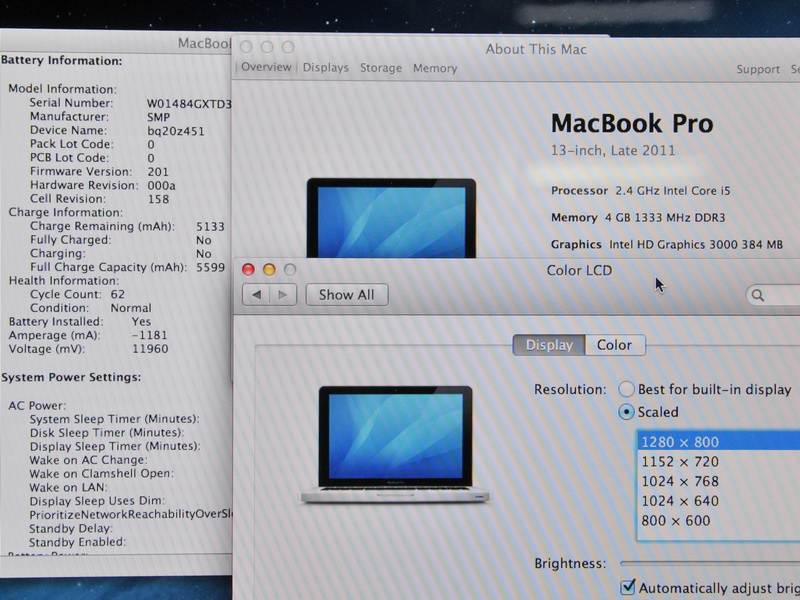
Task: Open the Storage tab in About This Mac
Action: [381, 68]
